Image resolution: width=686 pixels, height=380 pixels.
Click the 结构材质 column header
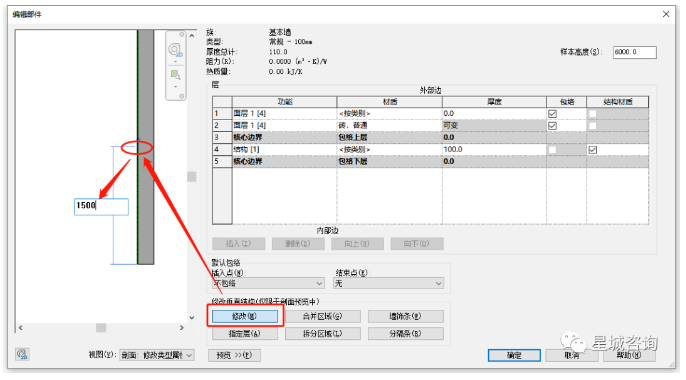[x=617, y=101]
